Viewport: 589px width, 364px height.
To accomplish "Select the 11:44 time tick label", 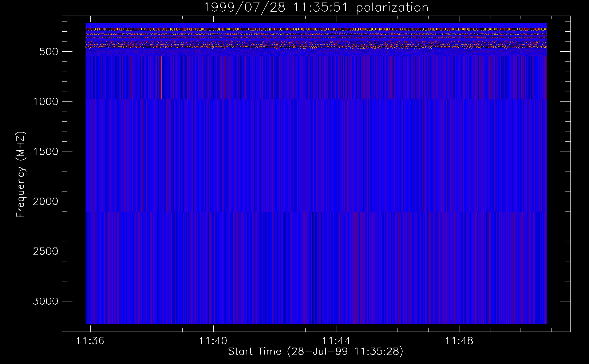I will [336, 341].
